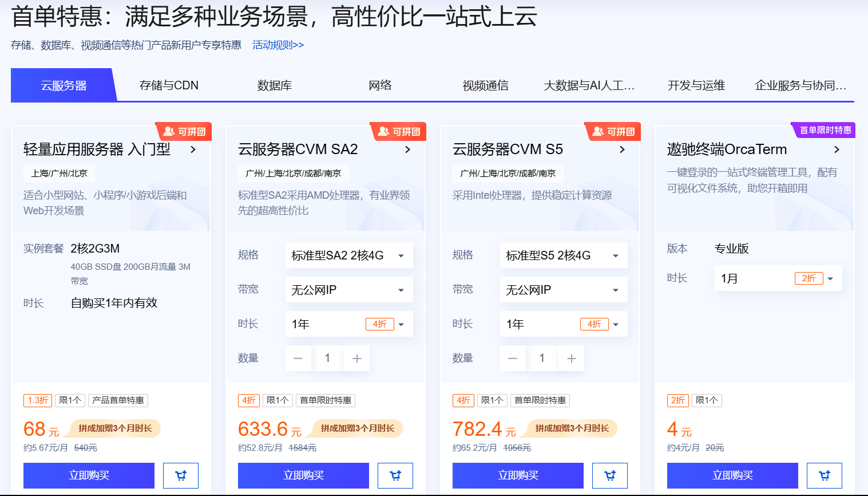Click 2核2G3M package text
The width and height of the screenshot is (868, 496).
coord(95,249)
